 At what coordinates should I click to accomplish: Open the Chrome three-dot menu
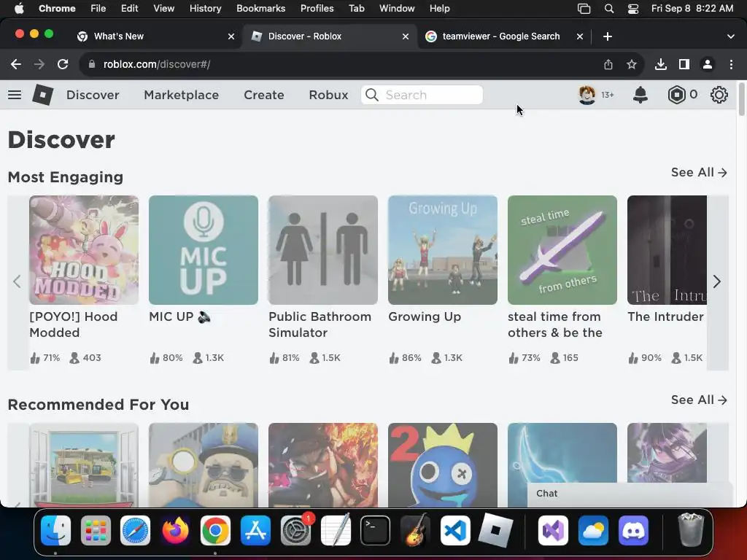731,64
